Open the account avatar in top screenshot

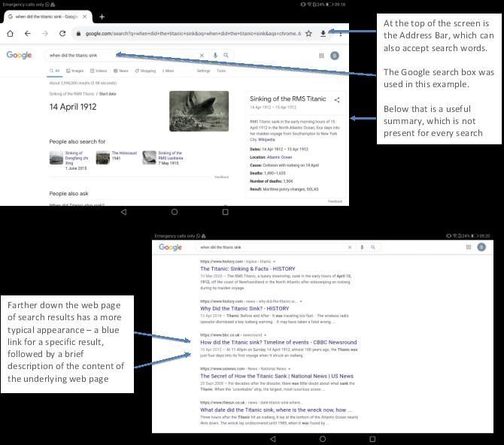pyautogui.click(x=335, y=56)
